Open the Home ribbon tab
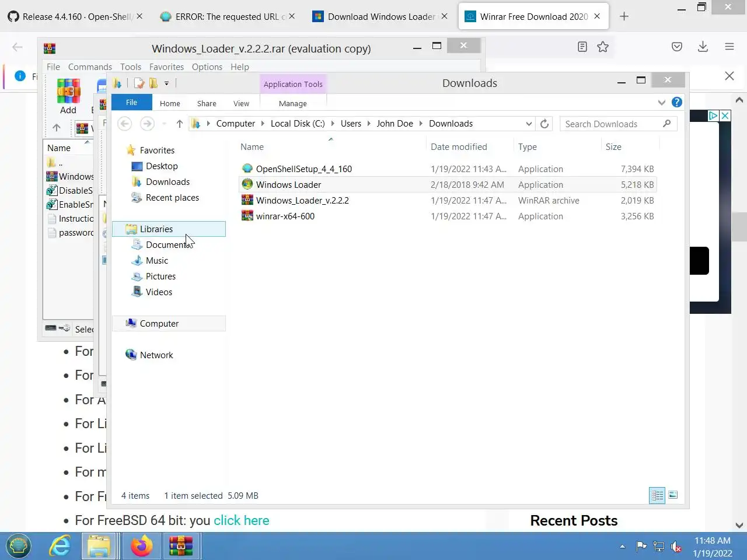Screen dimensions: 747x560 (170, 103)
